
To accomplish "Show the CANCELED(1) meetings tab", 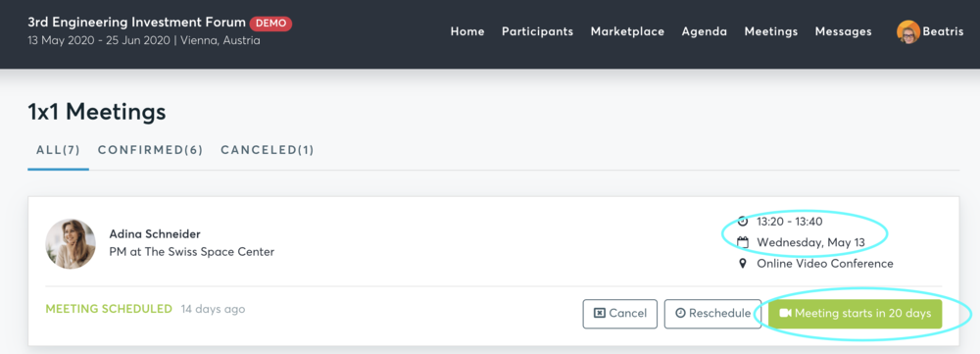I will click(268, 150).
